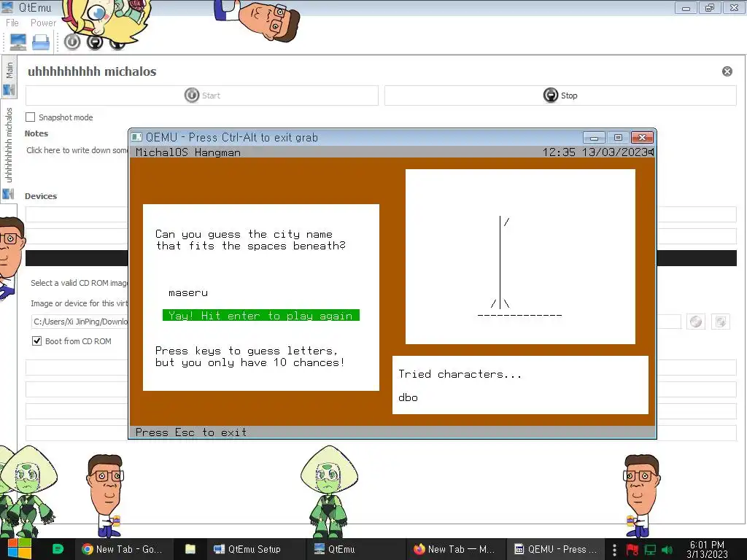
Task: Open the taskbar clock 6:01 PM
Action: 707,550
